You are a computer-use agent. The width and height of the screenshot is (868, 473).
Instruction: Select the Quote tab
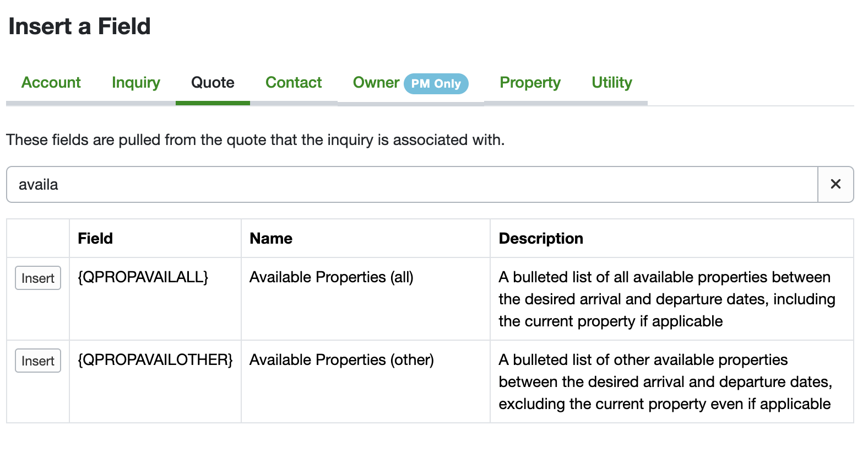213,83
